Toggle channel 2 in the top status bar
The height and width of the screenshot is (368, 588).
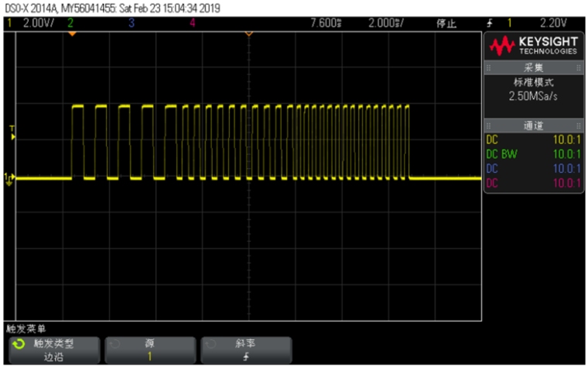70,23
